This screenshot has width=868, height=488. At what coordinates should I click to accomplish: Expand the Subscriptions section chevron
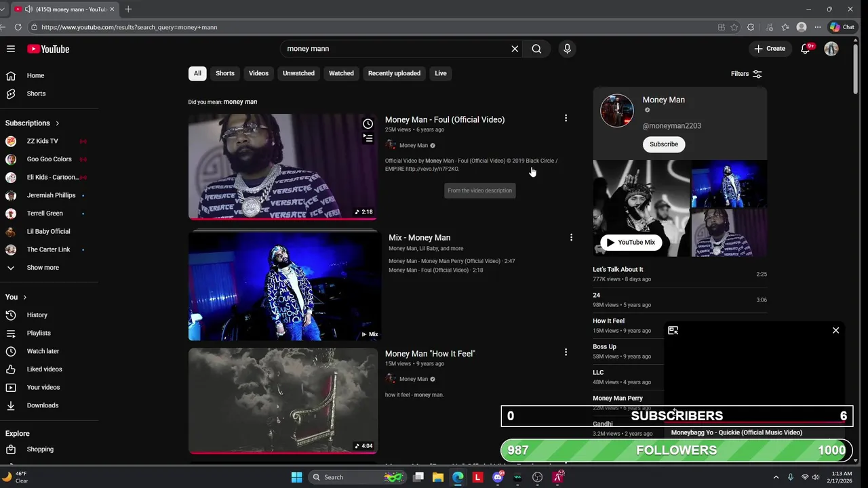click(58, 123)
